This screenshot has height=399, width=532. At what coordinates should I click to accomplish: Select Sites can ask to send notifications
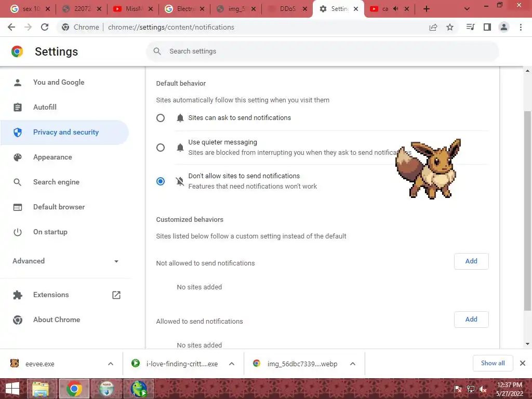tap(161, 118)
